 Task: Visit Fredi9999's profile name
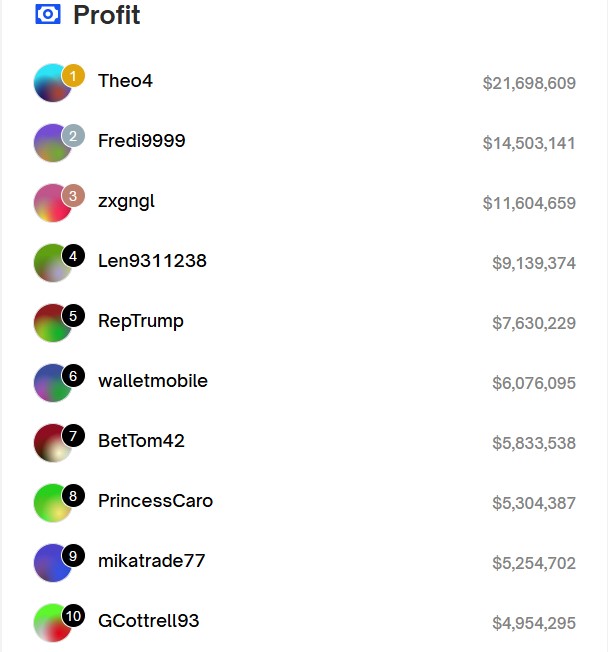(x=141, y=141)
